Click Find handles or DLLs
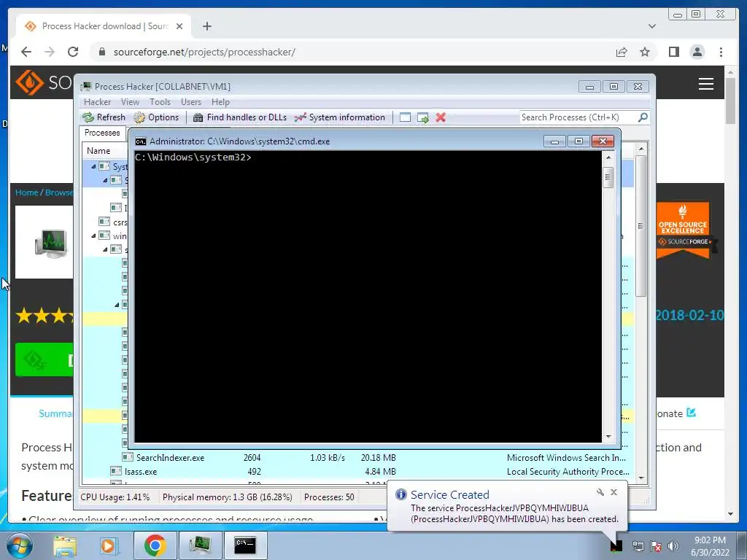This screenshot has width=747, height=560. click(x=239, y=117)
